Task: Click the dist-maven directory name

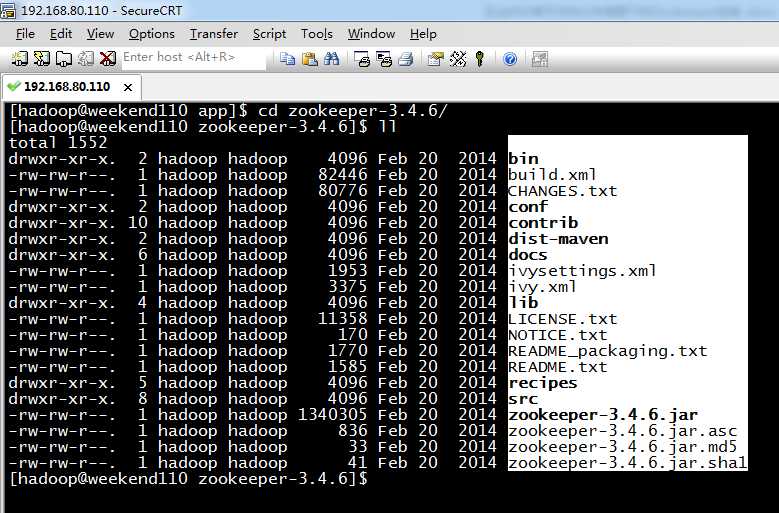Action: [558, 239]
